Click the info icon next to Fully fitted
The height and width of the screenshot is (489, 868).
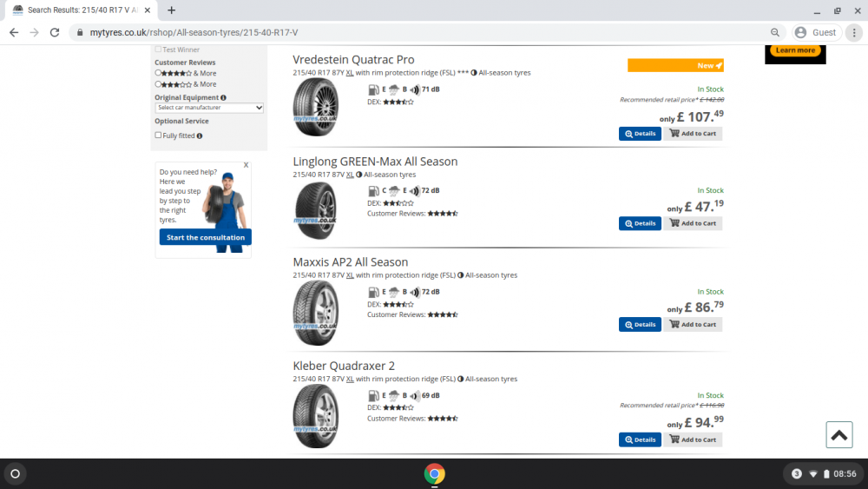200,135
